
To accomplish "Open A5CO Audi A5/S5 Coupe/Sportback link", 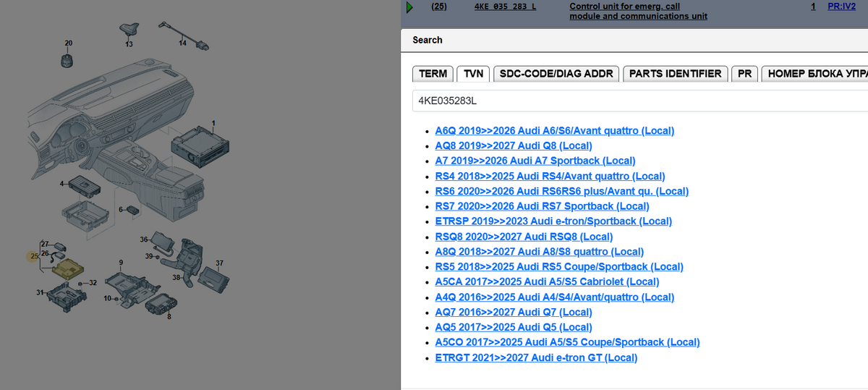I will tap(568, 342).
